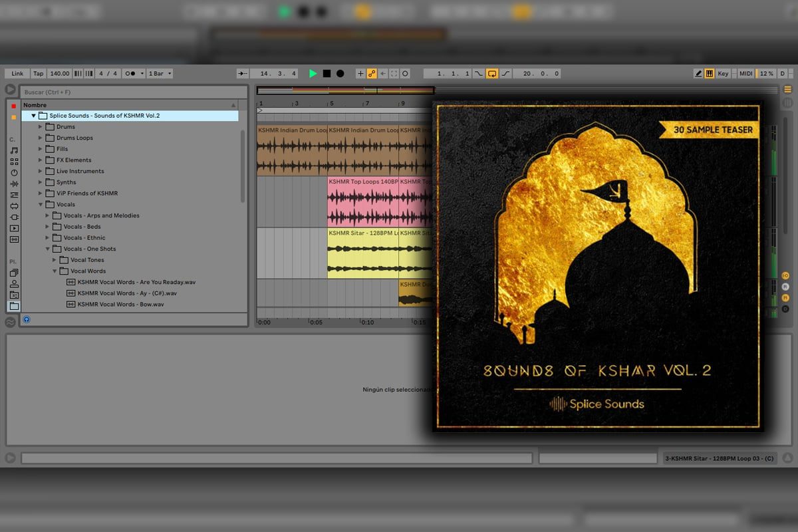798x532 pixels.
Task: Click the 12 % CPU load meter
Action: (767, 74)
